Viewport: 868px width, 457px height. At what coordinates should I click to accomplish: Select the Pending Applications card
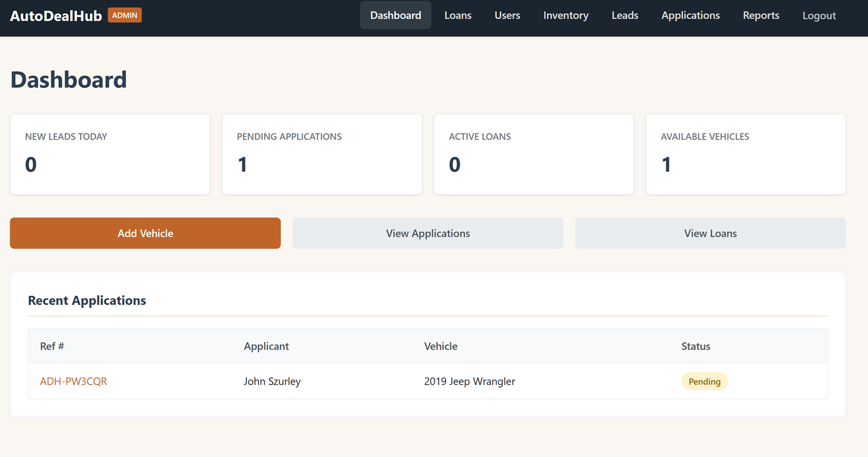[322, 154]
